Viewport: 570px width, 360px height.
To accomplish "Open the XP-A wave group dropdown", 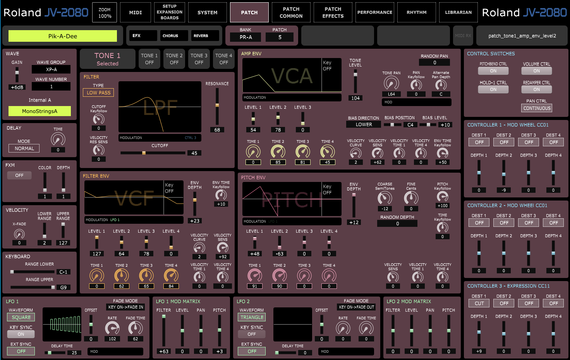I will tap(51, 69).
